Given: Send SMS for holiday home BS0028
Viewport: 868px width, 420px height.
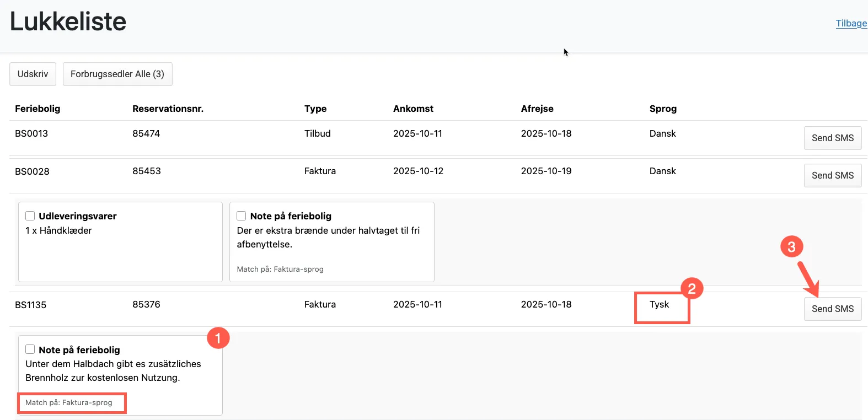Looking at the screenshot, I should pos(832,175).
